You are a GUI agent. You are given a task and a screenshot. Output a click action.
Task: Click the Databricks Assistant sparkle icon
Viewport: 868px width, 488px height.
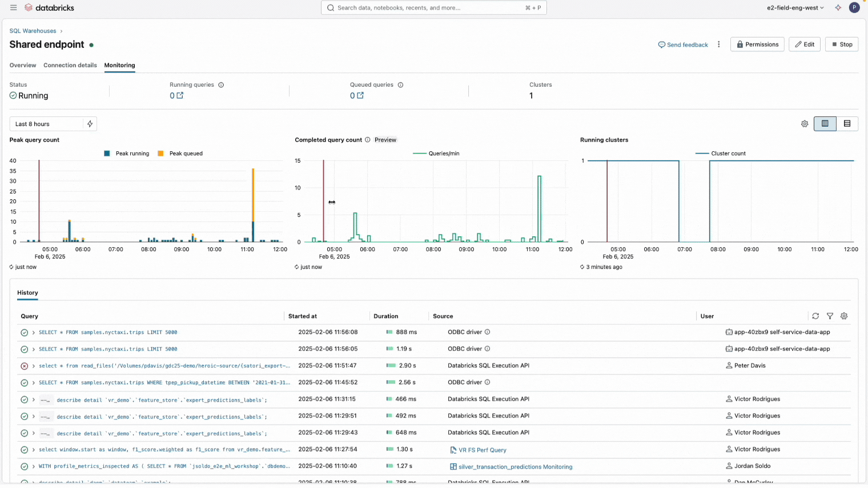pos(838,8)
